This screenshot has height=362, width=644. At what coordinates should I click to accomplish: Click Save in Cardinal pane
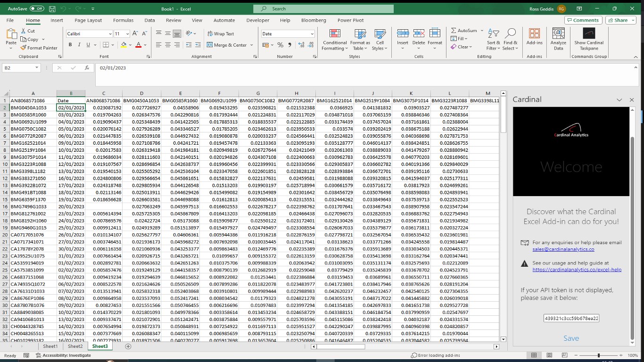pyautogui.click(x=571, y=338)
